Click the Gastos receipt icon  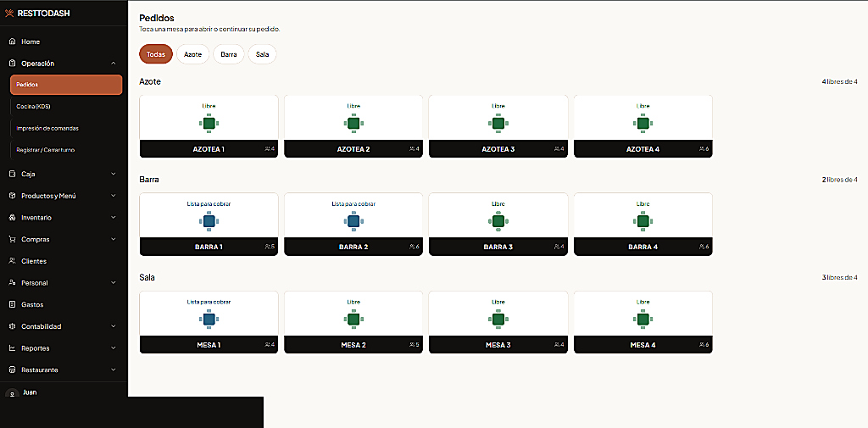coord(12,304)
